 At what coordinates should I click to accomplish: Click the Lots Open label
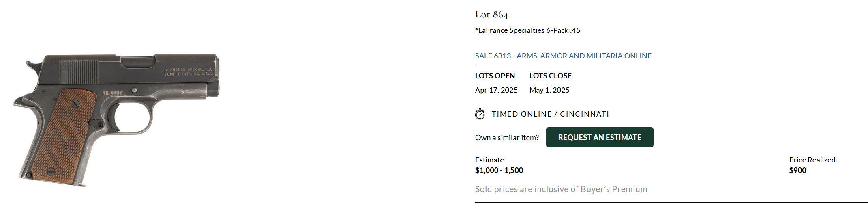(x=495, y=76)
